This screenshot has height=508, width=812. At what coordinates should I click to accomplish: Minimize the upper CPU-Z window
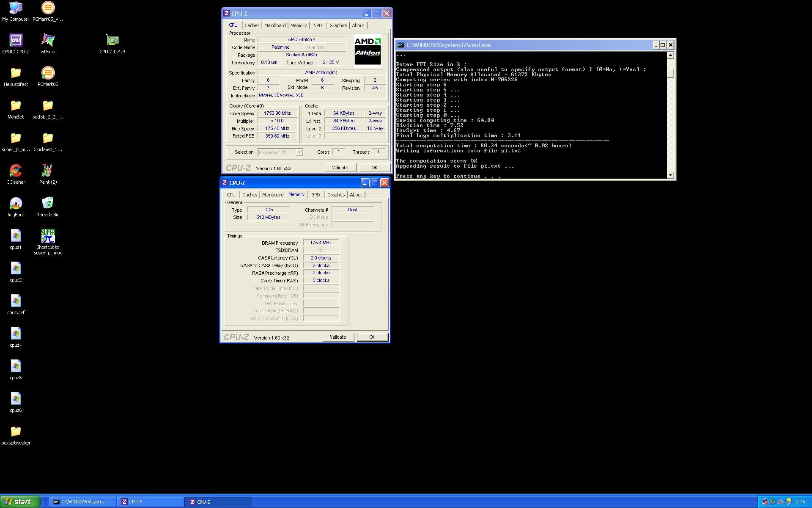(367, 14)
